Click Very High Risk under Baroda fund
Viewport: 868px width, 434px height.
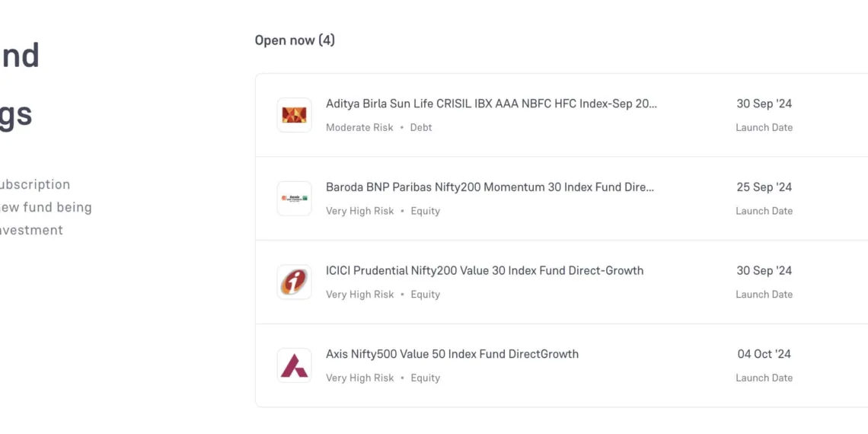[359, 211]
